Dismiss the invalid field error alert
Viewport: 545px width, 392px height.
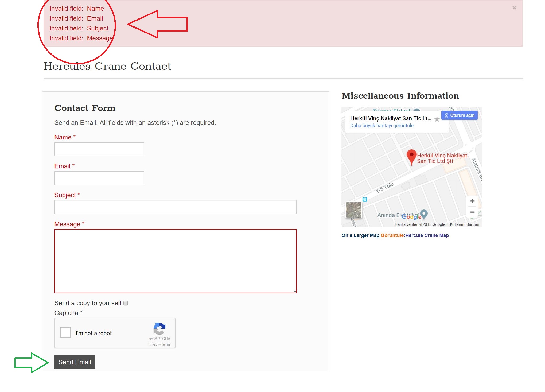(x=514, y=8)
